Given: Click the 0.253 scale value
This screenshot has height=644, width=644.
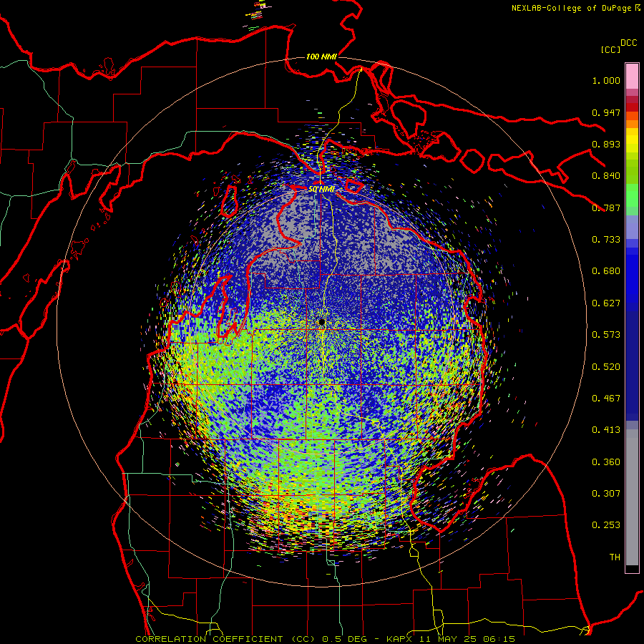Looking at the screenshot, I should pos(606,525).
